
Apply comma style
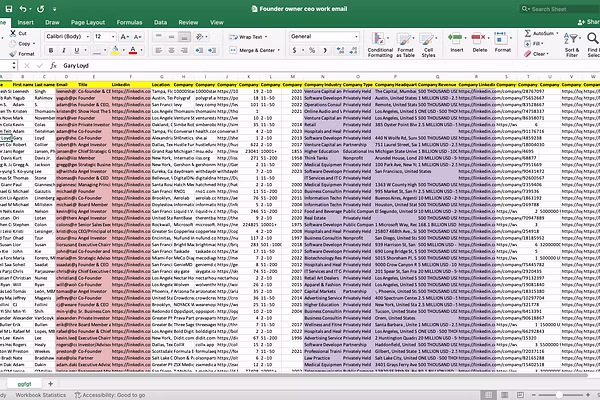click(325, 50)
